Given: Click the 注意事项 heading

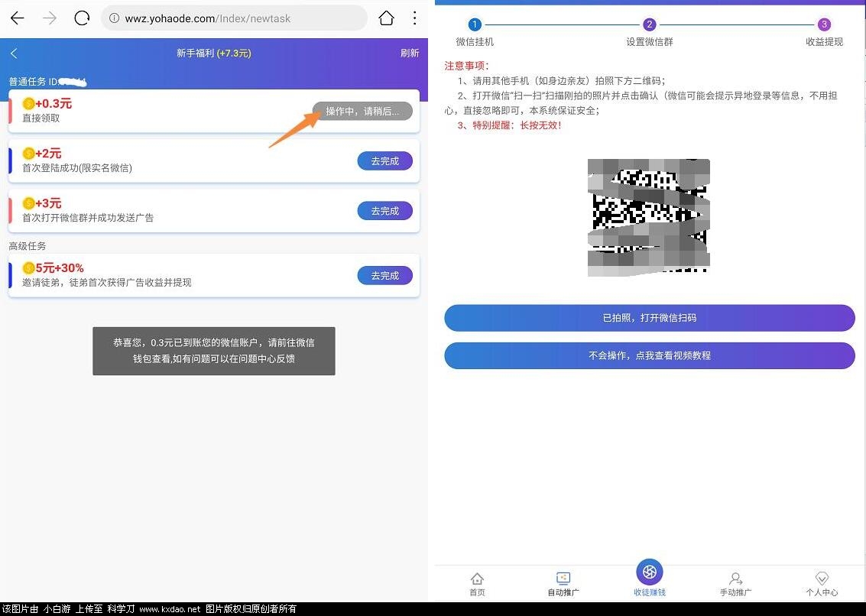Looking at the screenshot, I should click(467, 66).
